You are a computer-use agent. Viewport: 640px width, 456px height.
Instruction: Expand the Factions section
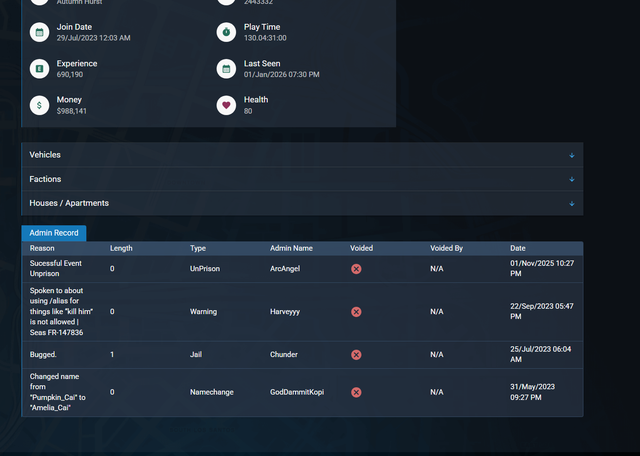pos(302,179)
